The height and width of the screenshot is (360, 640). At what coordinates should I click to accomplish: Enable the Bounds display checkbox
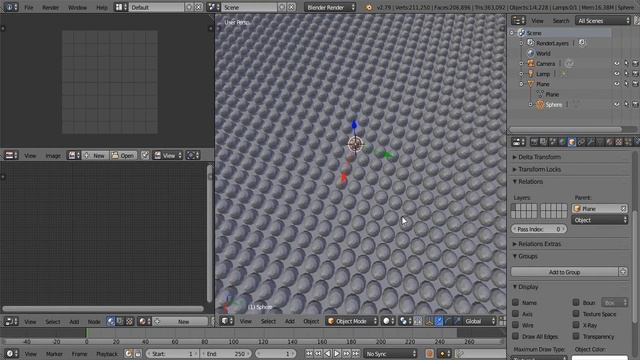pyautogui.click(x=576, y=302)
